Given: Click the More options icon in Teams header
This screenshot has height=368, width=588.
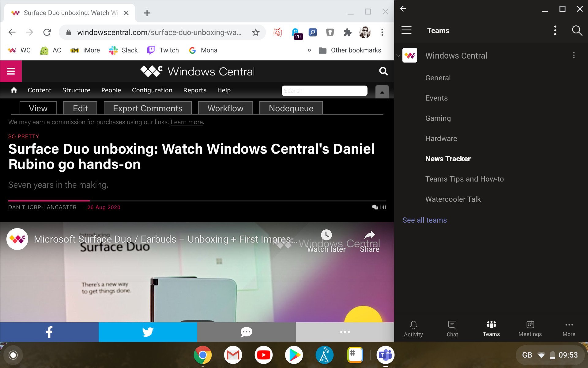Looking at the screenshot, I should [555, 31].
